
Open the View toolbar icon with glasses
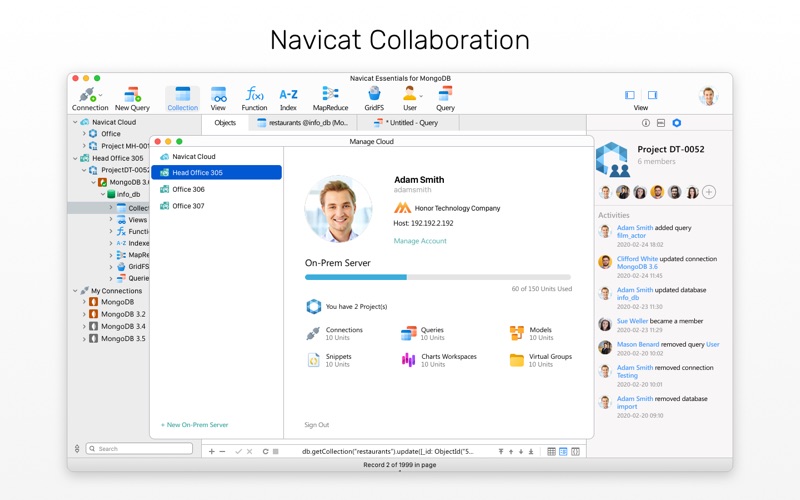(x=218, y=99)
